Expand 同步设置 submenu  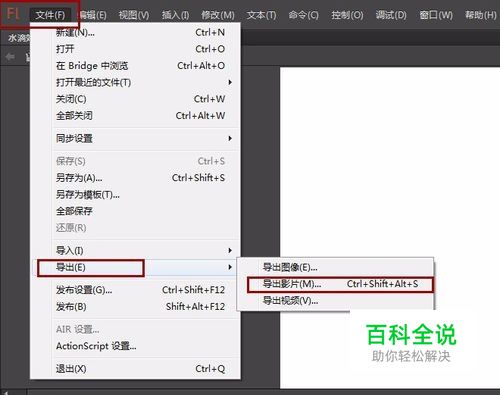[135, 138]
